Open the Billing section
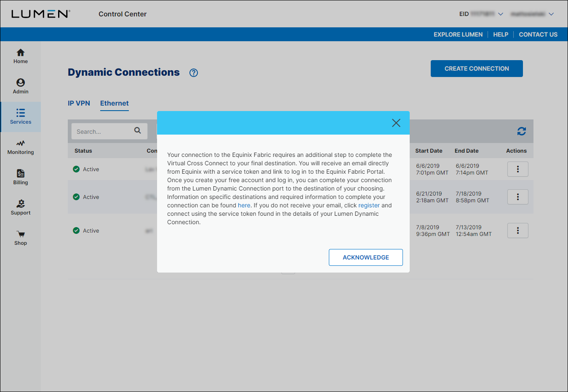568x392 pixels. point(21,177)
